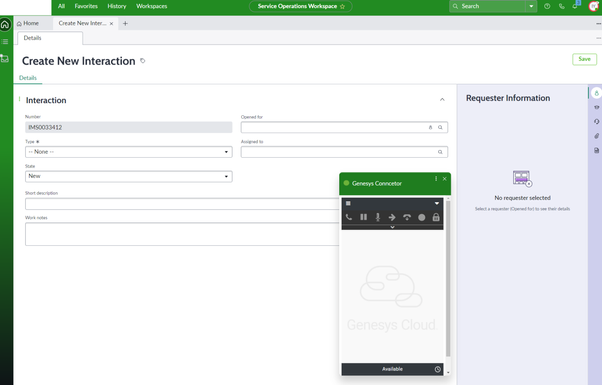The image size is (602, 385).
Task: Open the headset icon in right sidebar
Action: pos(596,121)
